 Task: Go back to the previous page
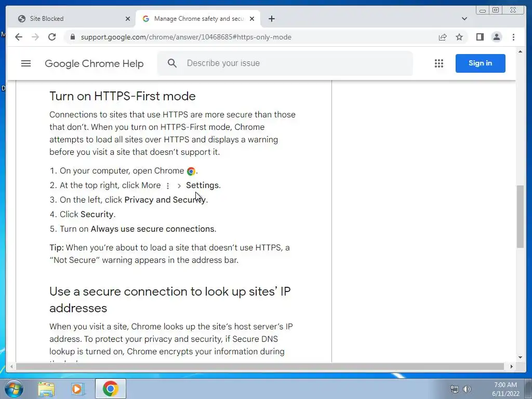click(19, 37)
